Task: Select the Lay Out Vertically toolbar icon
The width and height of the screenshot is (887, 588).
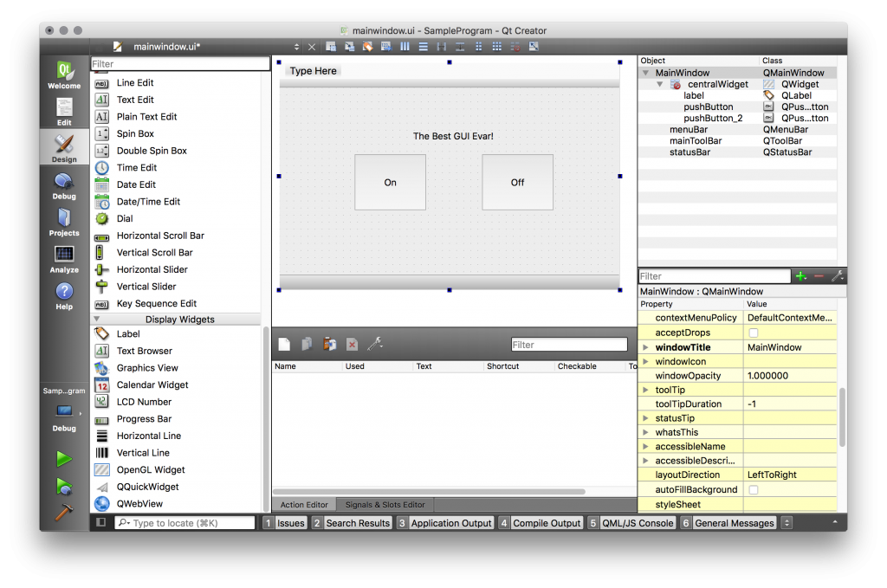Action: point(424,46)
